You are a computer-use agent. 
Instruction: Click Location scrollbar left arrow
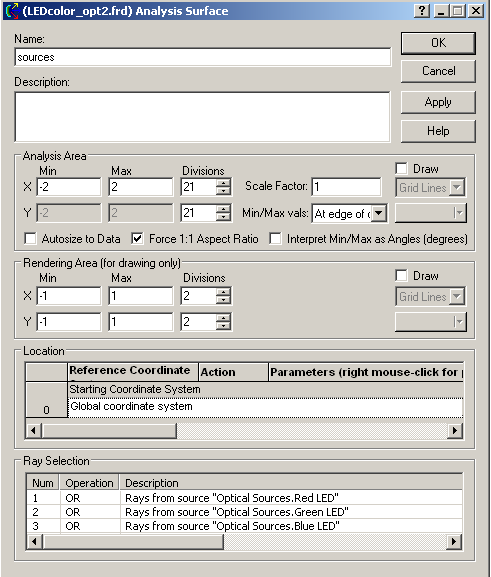[x=34, y=431]
